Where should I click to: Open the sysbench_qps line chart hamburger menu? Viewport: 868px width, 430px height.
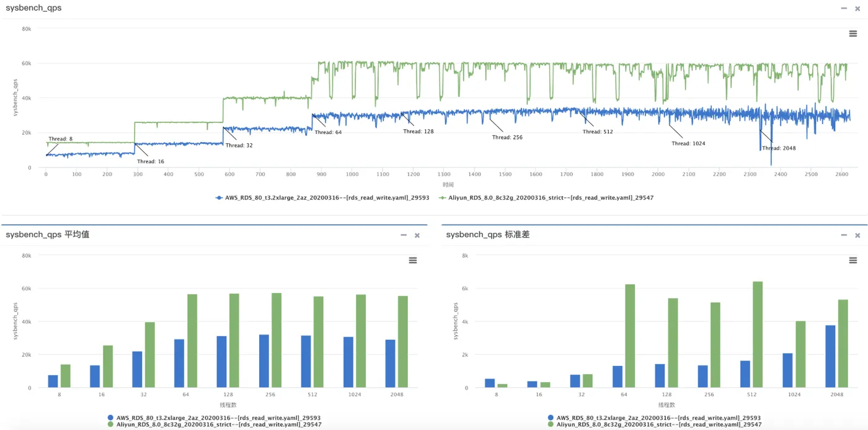coord(853,34)
